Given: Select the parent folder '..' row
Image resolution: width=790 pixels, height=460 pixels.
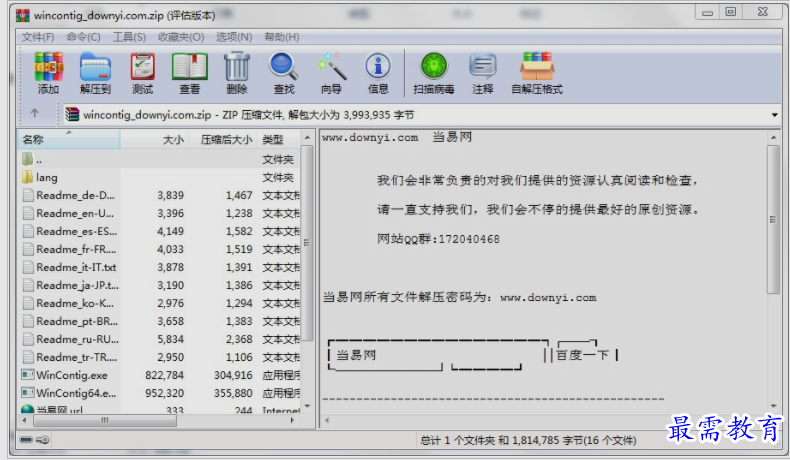Looking at the screenshot, I should coord(160,159).
